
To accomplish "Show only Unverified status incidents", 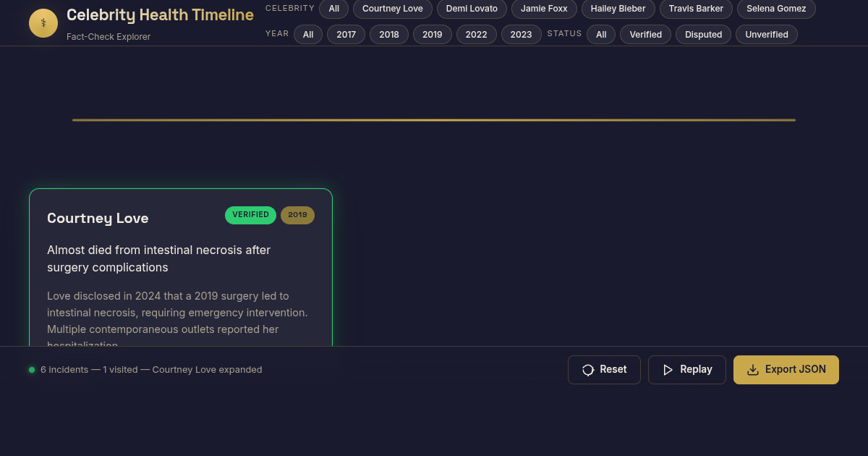I will click(767, 34).
